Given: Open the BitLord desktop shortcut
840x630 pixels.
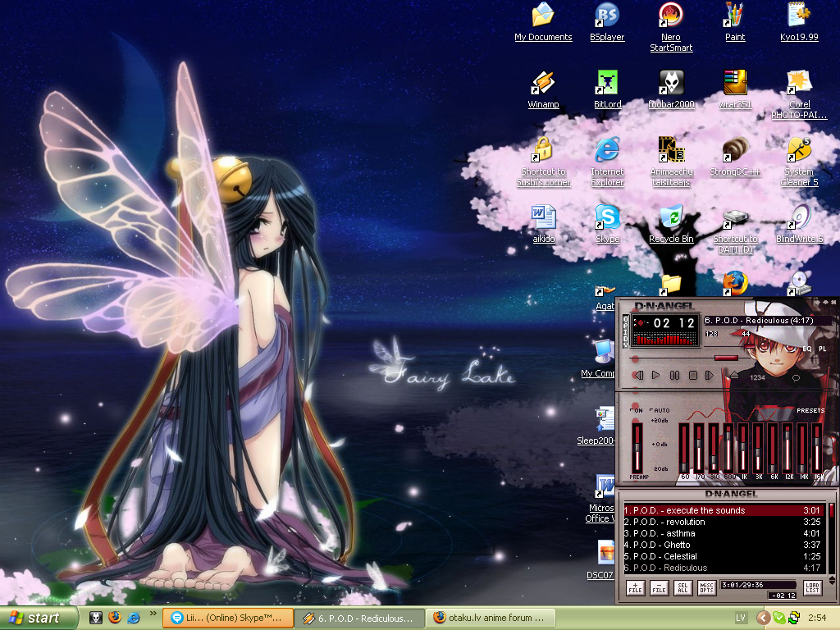Looking at the screenshot, I should [608, 89].
